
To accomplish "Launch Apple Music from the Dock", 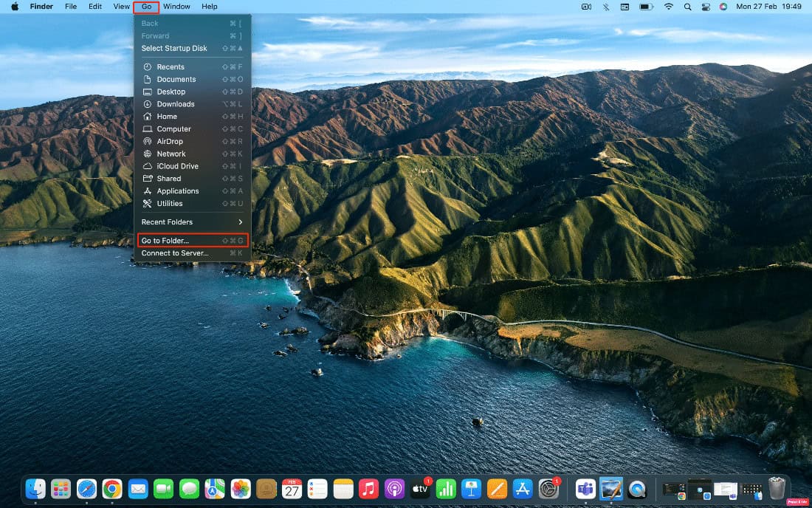I will (x=368, y=488).
